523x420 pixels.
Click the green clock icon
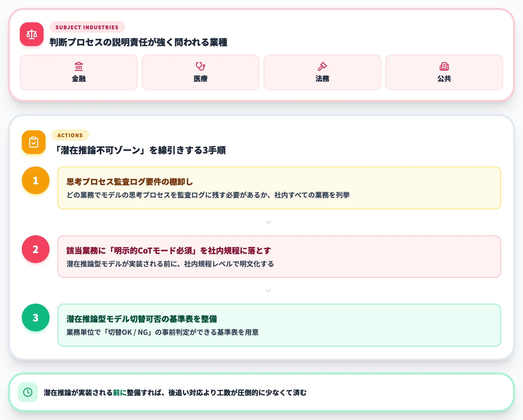pyautogui.click(x=28, y=392)
